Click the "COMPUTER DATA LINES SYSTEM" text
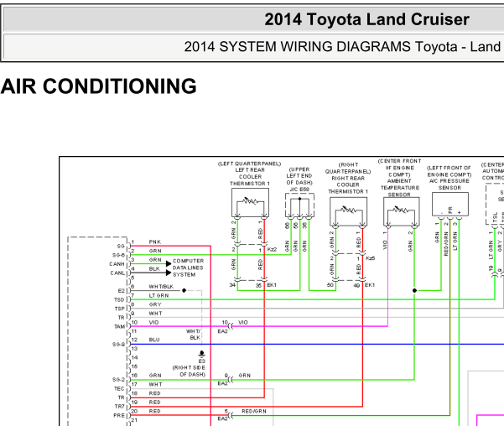 click(x=188, y=268)
